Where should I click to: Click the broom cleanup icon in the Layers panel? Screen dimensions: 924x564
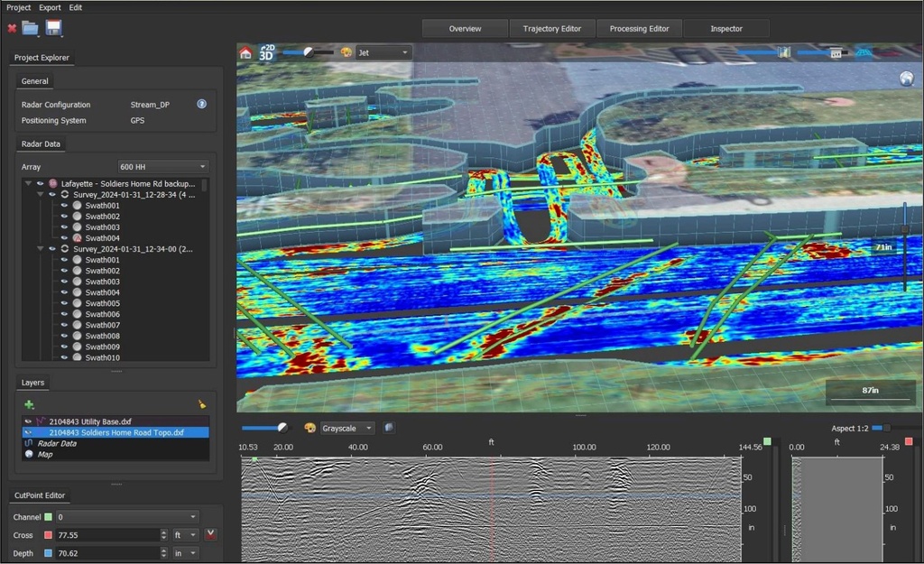coord(201,404)
